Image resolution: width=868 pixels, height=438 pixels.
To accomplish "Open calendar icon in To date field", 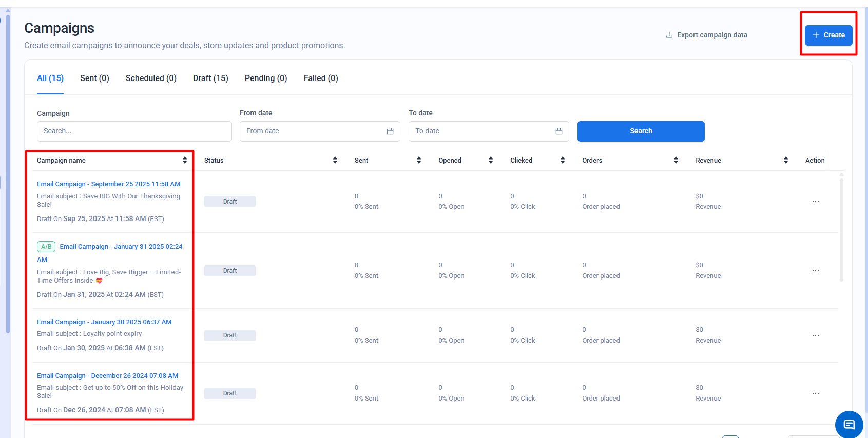I will (x=559, y=131).
